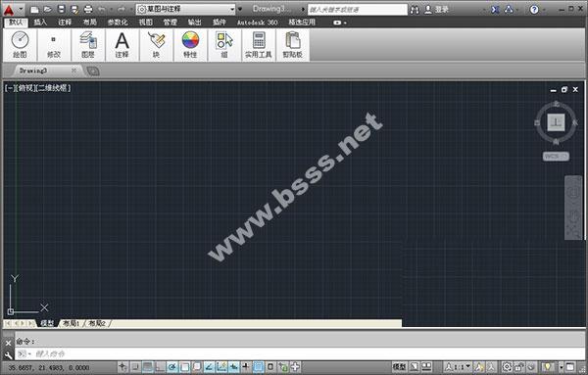Click the command line input field

pyautogui.click(x=300, y=353)
